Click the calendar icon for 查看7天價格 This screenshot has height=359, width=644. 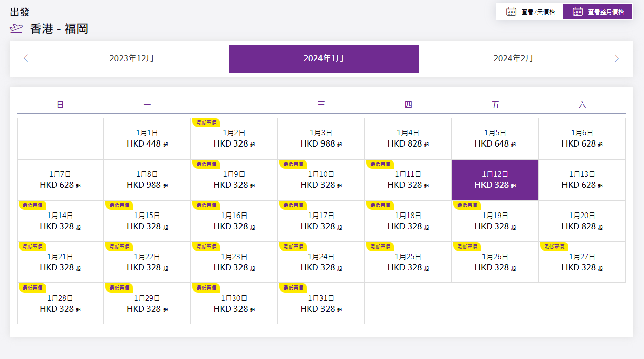pos(511,12)
